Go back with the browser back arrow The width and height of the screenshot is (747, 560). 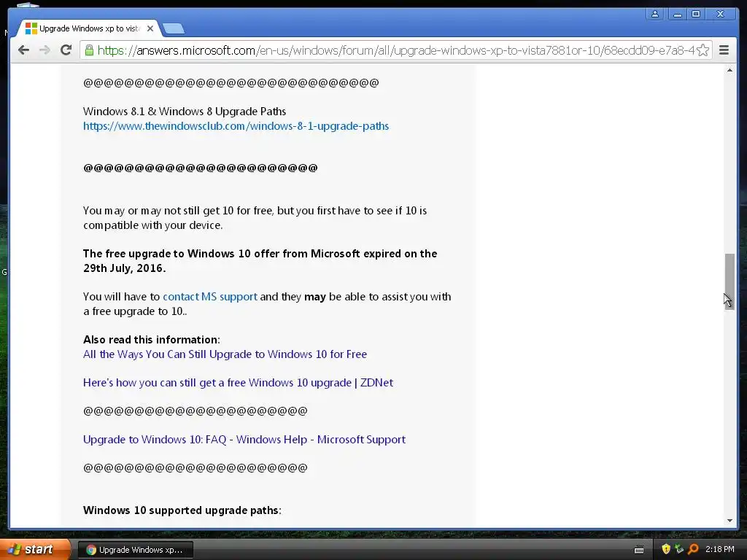click(x=23, y=50)
